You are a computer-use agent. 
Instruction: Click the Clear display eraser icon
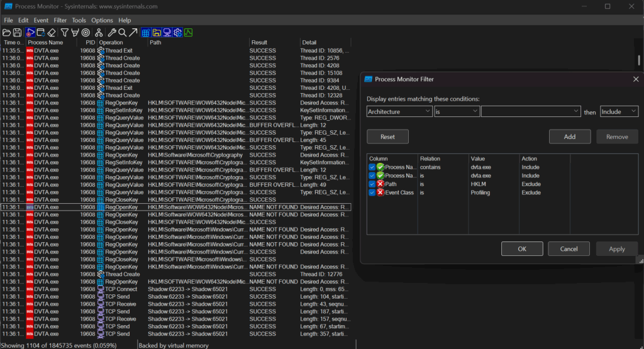coord(52,32)
